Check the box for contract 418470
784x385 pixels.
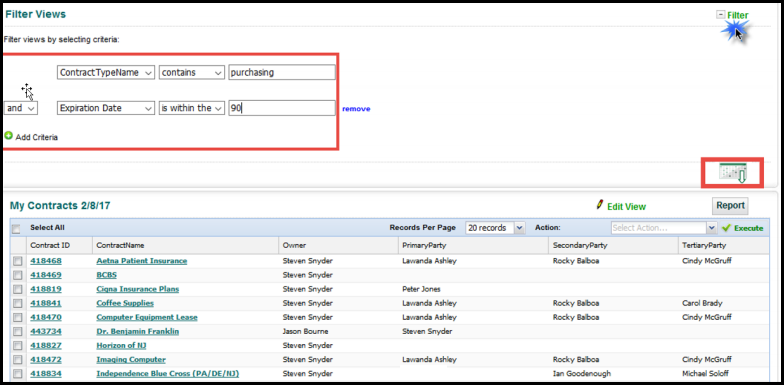tap(18, 317)
